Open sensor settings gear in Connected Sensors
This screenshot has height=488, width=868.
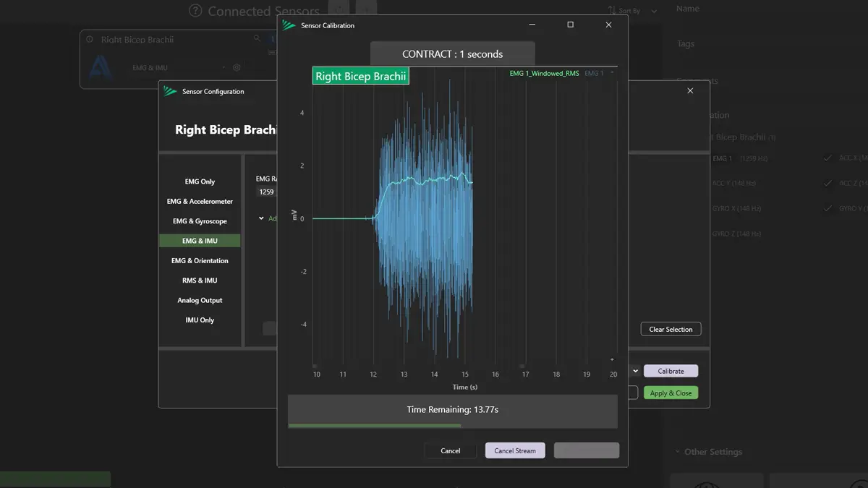tap(237, 67)
